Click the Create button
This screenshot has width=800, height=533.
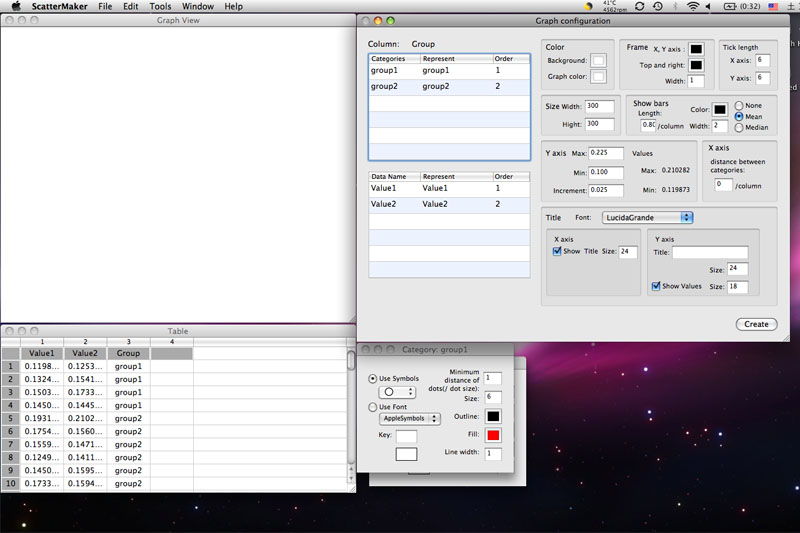(756, 324)
